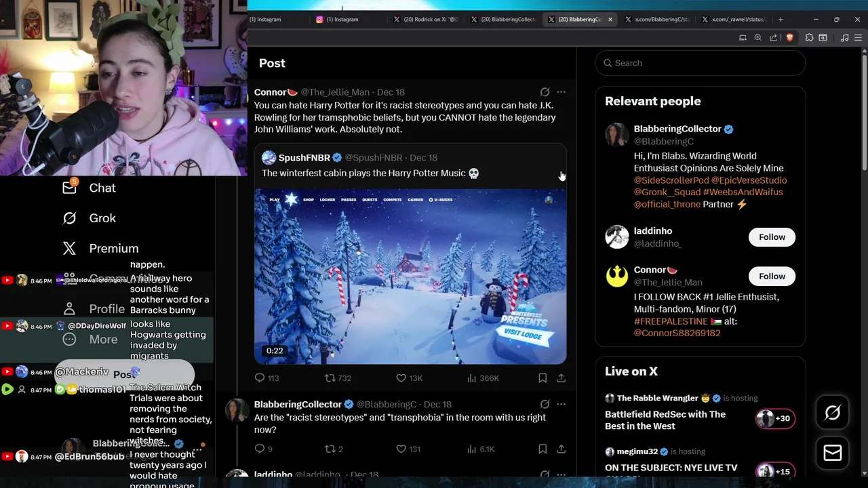Open the @official_throne mention link

(x=667, y=204)
